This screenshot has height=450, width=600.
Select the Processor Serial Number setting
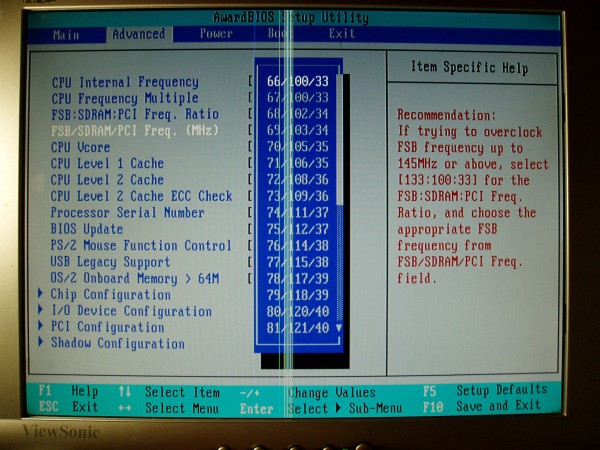127,212
